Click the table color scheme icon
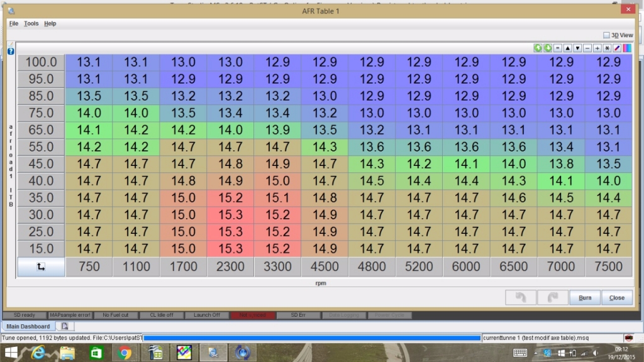 coord(627,48)
